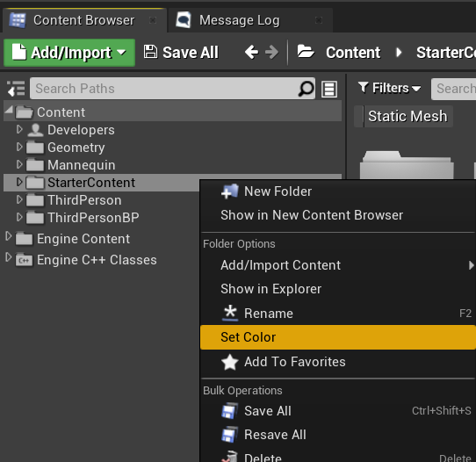The width and height of the screenshot is (476, 462).
Task: Click the Geometry folder icon
Action: point(35,148)
